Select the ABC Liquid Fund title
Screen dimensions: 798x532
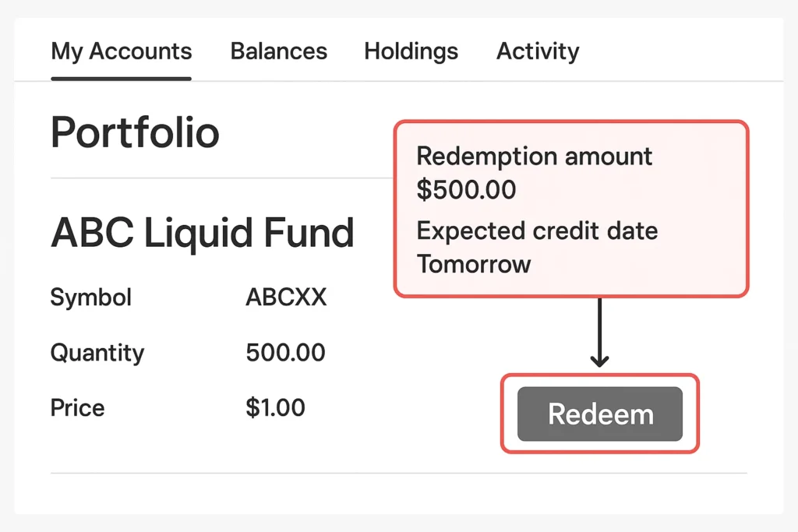tap(202, 233)
